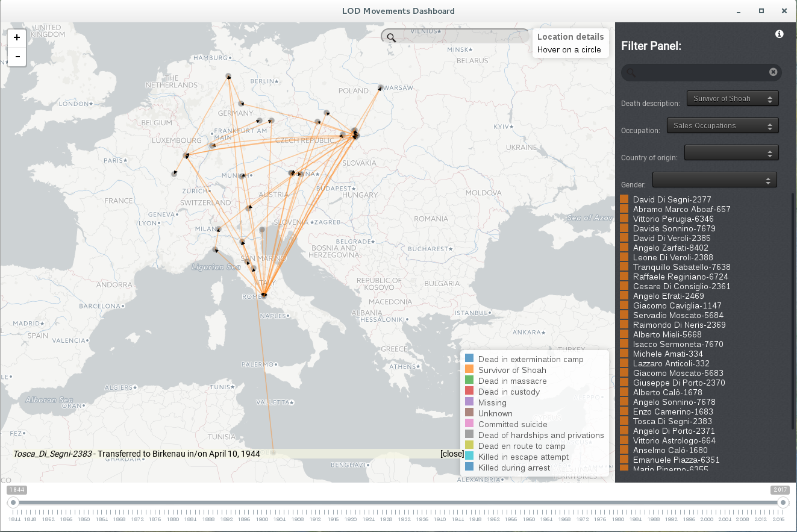
Task: Select Enzo Camerino-1683 in the list
Action: click(673, 412)
